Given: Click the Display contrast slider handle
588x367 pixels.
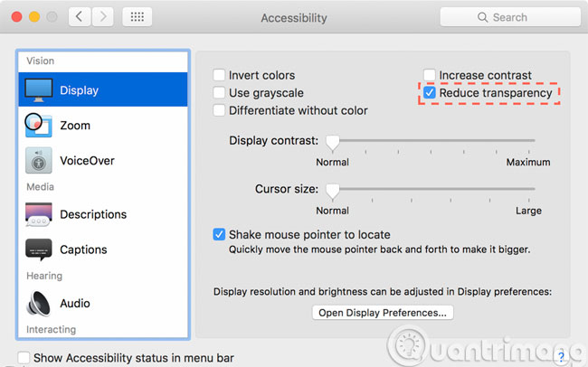Looking at the screenshot, I should point(332,142).
